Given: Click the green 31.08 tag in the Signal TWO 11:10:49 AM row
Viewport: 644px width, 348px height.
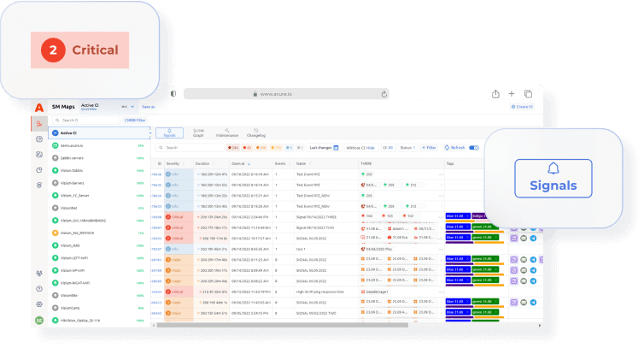Looking at the screenshot, I should tap(485, 227).
